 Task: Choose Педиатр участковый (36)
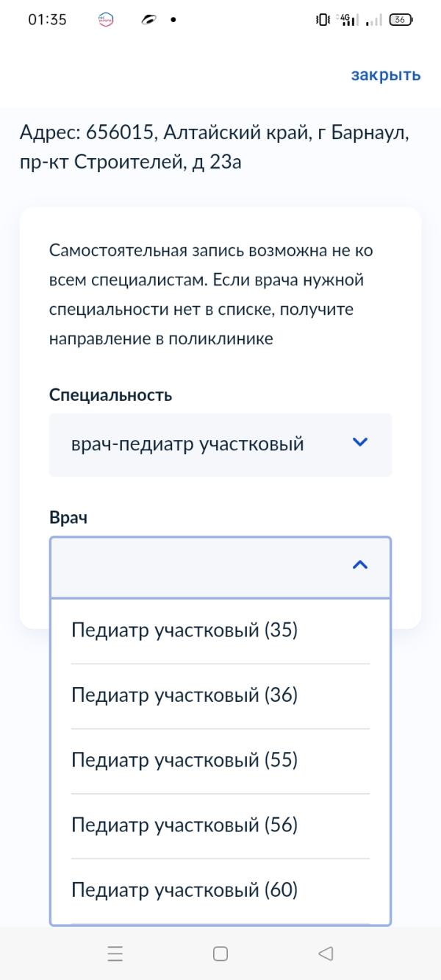[x=184, y=695]
